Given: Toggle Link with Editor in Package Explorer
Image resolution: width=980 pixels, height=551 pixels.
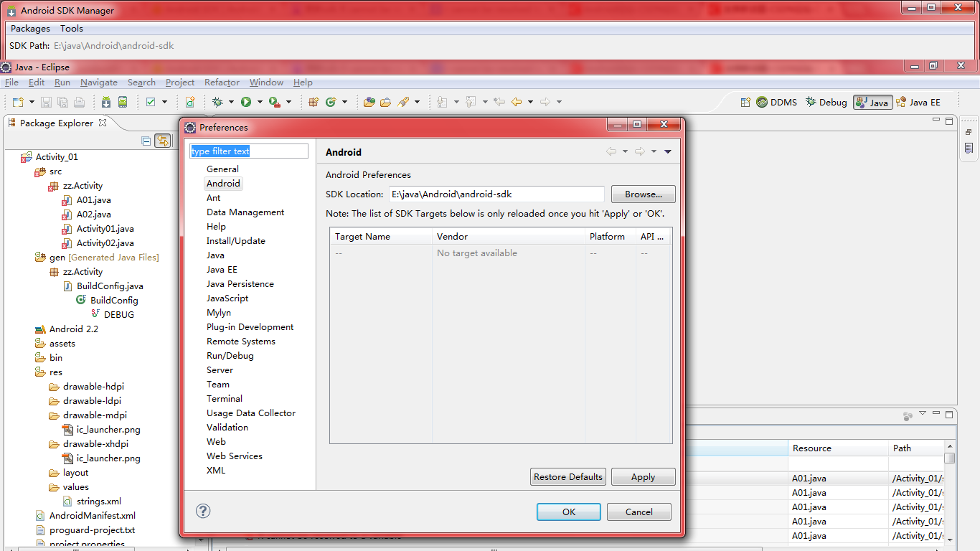Looking at the screenshot, I should point(163,141).
